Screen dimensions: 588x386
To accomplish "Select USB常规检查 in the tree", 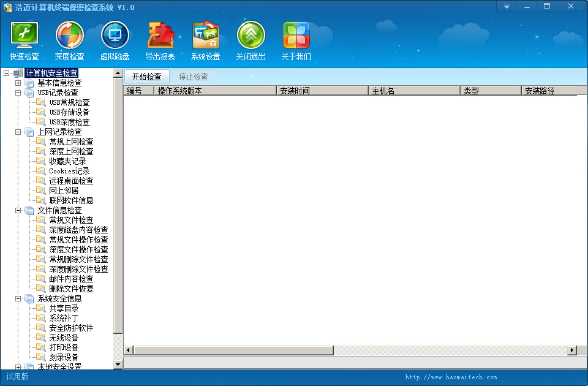I will tap(69, 102).
